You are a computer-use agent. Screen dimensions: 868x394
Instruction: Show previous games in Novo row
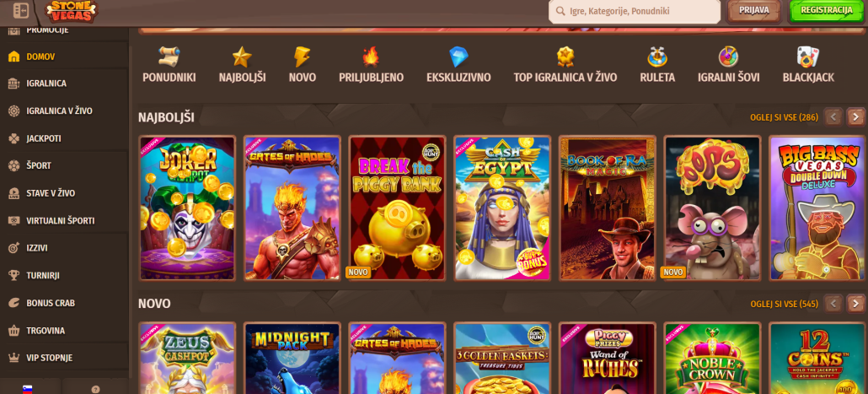click(833, 304)
